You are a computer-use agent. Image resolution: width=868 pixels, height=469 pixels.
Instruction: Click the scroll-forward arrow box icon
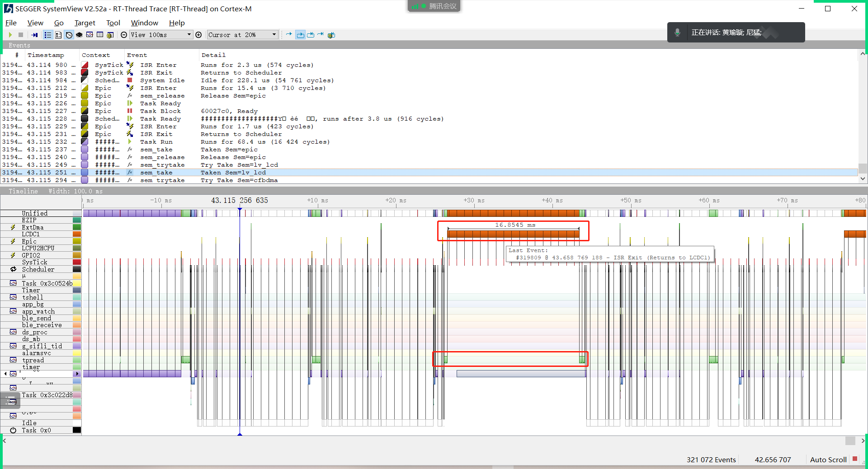[x=311, y=35]
